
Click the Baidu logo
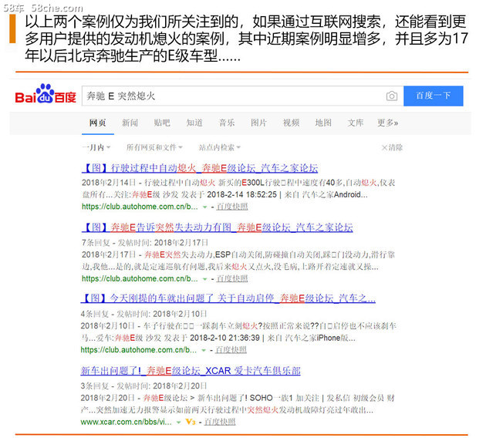tap(46, 94)
